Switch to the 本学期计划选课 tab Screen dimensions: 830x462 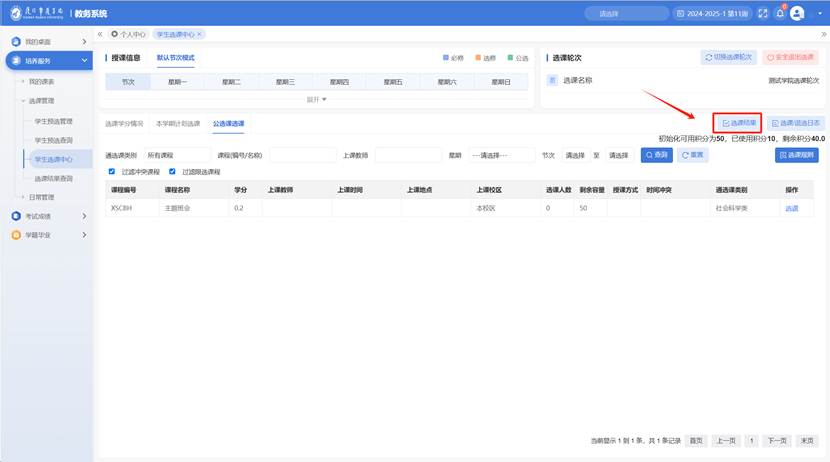pyautogui.click(x=176, y=124)
